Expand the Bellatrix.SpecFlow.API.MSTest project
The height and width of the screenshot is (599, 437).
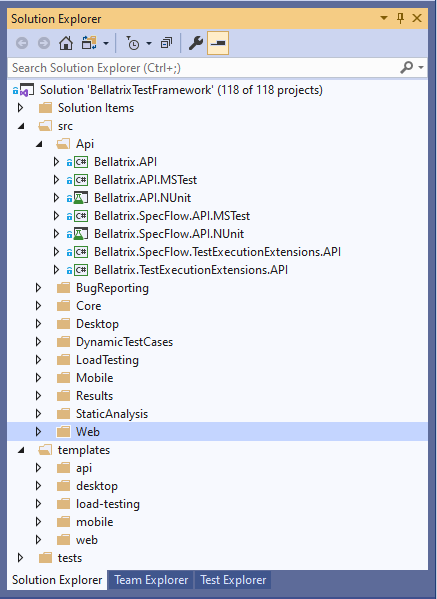click(x=56, y=216)
